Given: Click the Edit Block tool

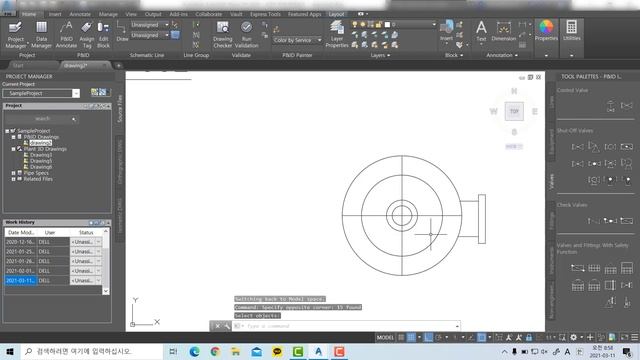Looking at the screenshot, I should pyautogui.click(x=103, y=35).
